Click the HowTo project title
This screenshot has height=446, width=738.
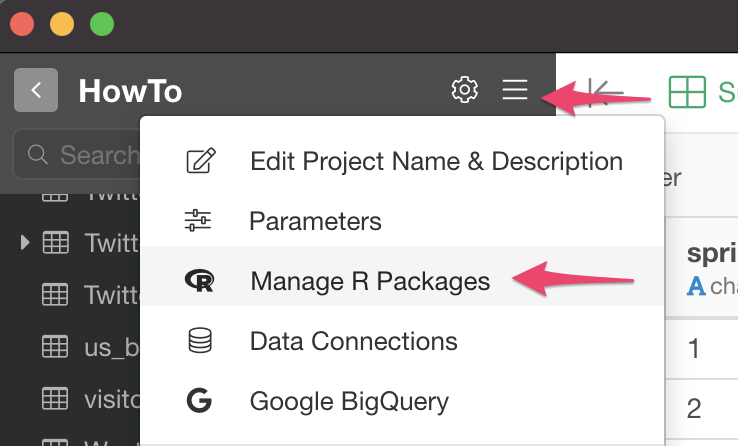130,91
